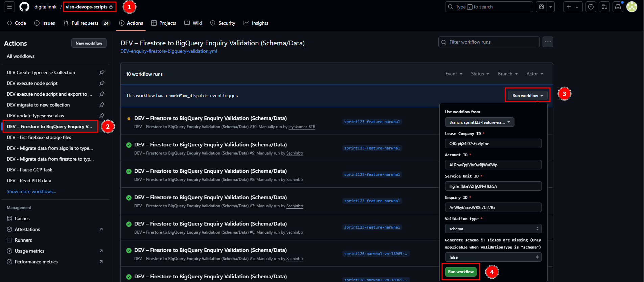Open the Projects tab
The image size is (644, 282).
(164, 23)
